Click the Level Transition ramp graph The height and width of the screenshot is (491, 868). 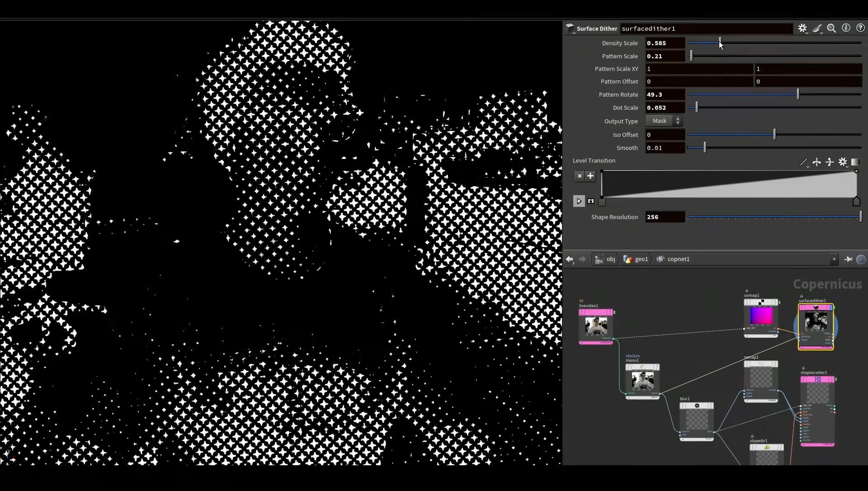click(x=729, y=184)
